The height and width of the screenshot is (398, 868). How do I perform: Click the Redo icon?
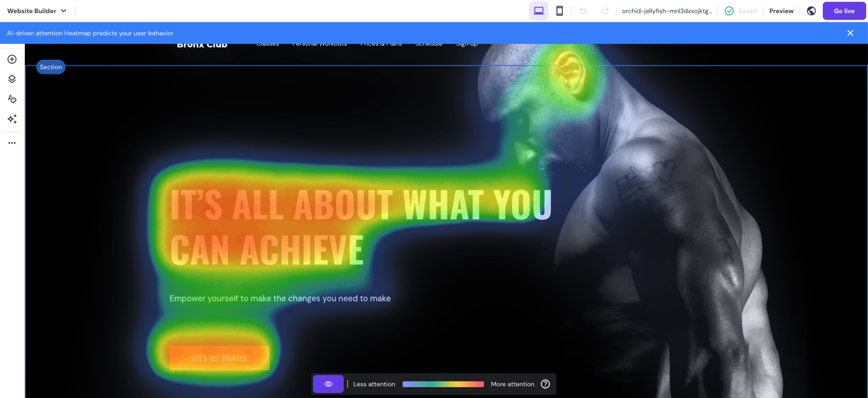point(604,10)
